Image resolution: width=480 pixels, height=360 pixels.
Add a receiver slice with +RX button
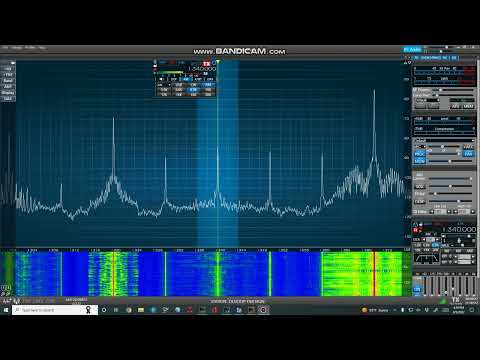coord(8,69)
